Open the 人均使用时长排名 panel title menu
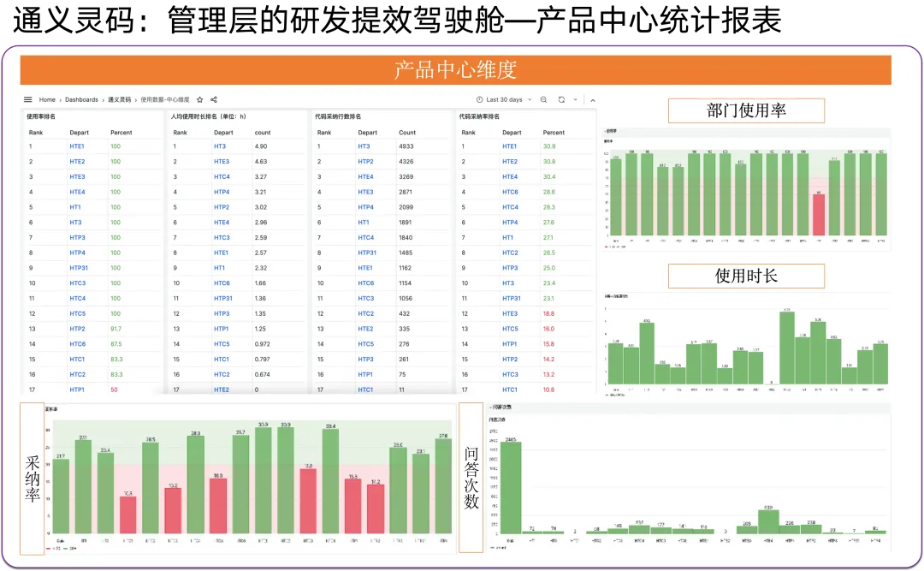This screenshot has width=924, height=571. pyautogui.click(x=209, y=116)
